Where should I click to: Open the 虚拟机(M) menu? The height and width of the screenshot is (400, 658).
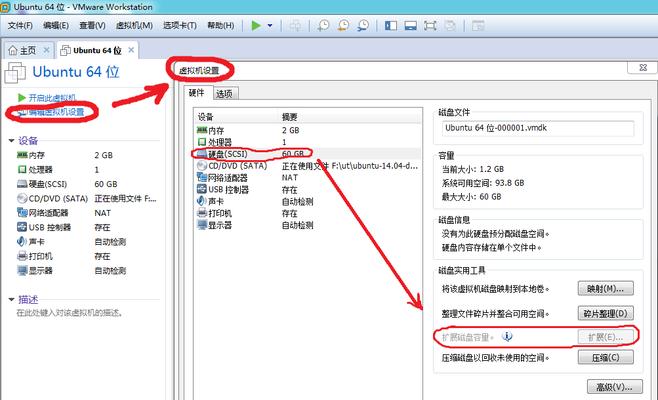[x=134, y=26]
